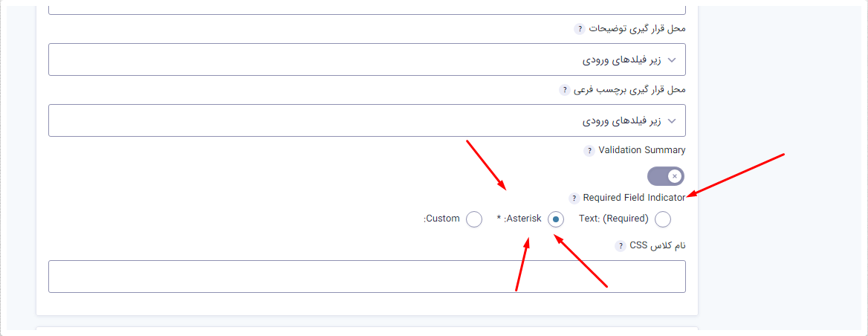This screenshot has width=868, height=336.
Task: Click the Text: (Required) option label
Action: 614,219
